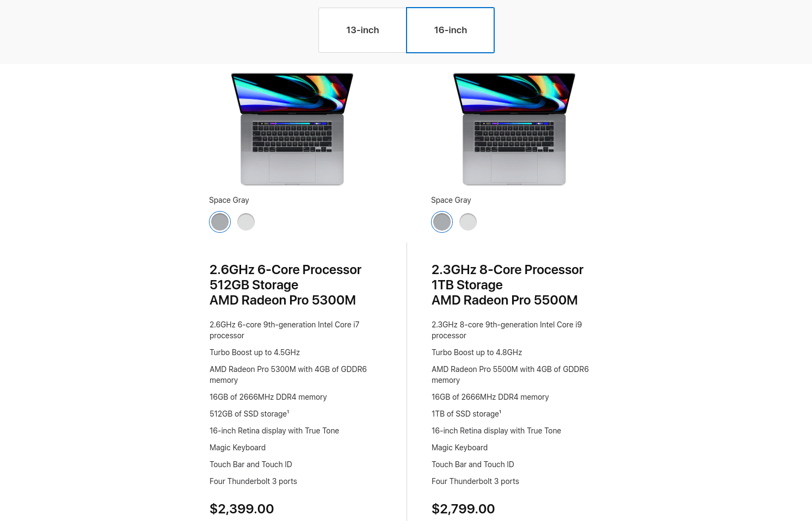Open footnote 1 beside 1TB SSD storage
The image size is (812, 521).
coord(500,412)
